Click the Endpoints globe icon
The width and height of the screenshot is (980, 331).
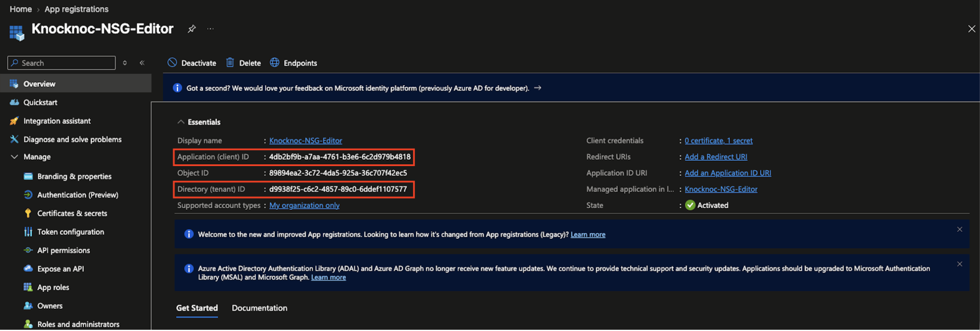pos(274,62)
